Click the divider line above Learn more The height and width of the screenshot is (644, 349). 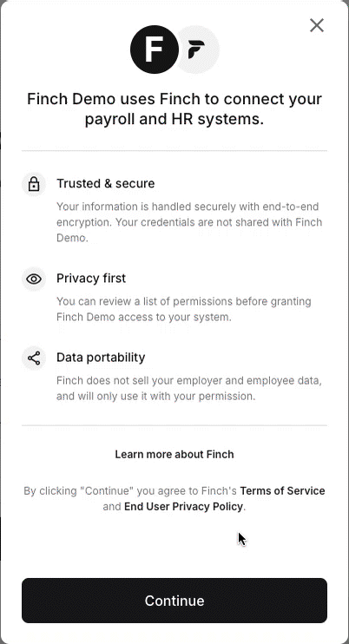tap(174, 425)
